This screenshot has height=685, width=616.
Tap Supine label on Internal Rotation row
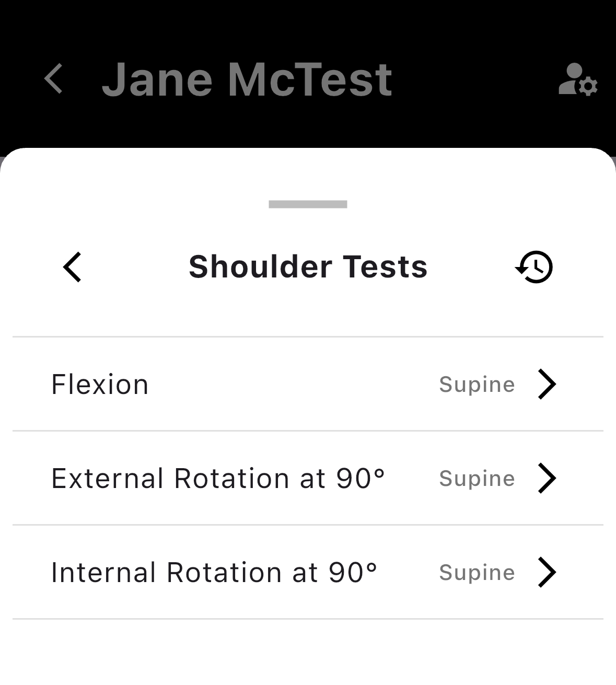(477, 573)
